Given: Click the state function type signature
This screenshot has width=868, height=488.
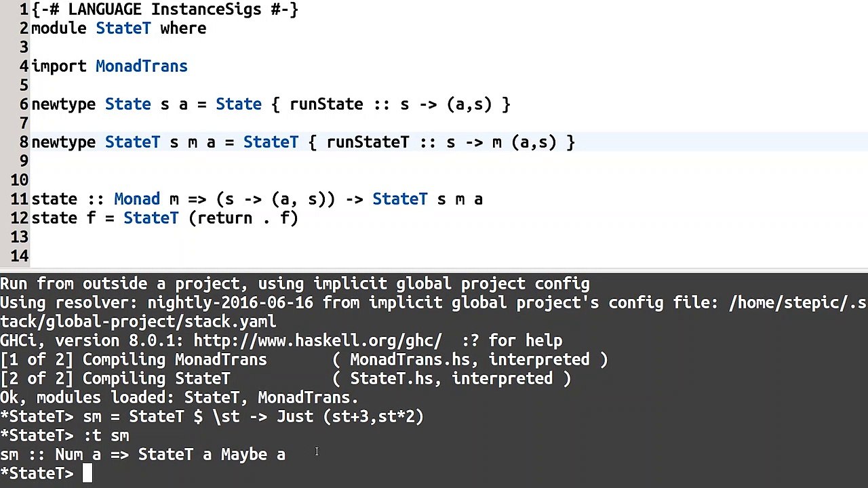Looking at the screenshot, I should pyautogui.click(x=257, y=199).
